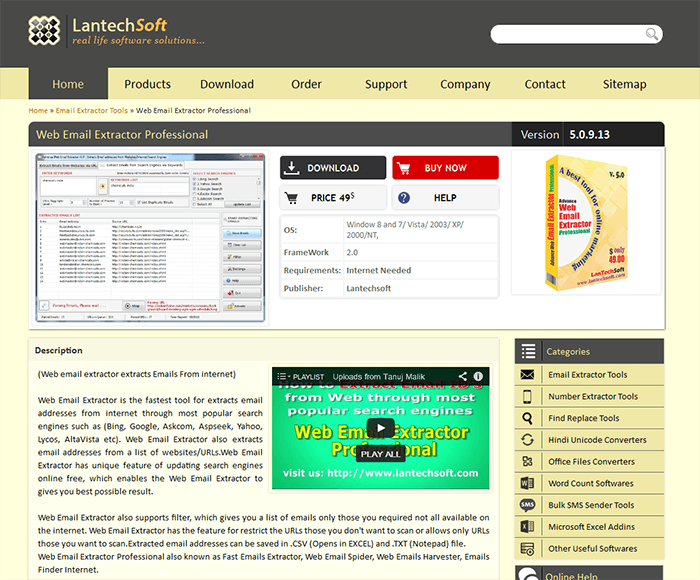
Task: Click the BUY NOW button
Action: [446, 168]
